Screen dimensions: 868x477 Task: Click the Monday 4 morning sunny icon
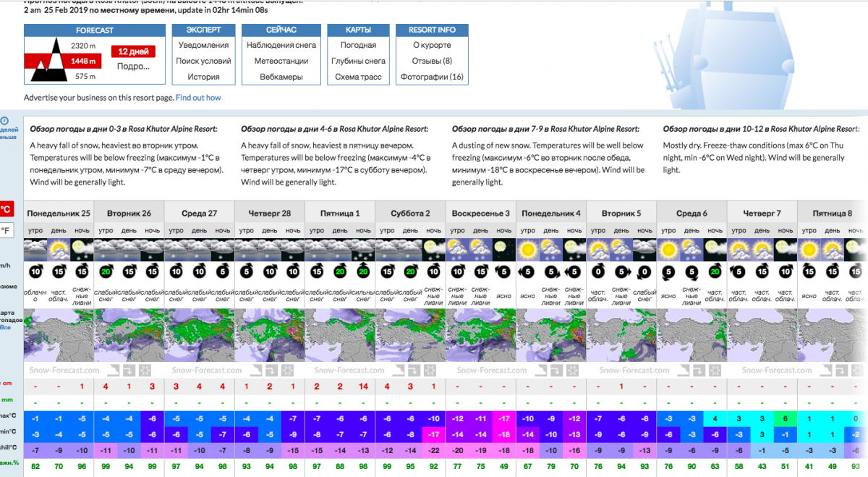click(528, 250)
